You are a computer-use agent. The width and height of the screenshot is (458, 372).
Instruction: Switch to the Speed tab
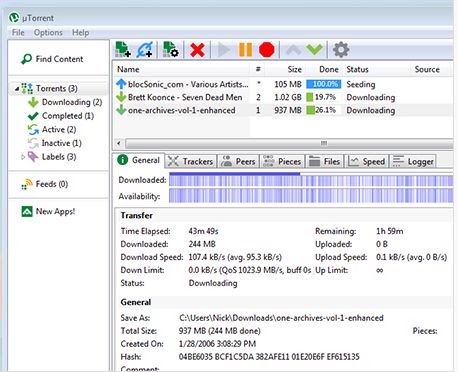point(366,161)
